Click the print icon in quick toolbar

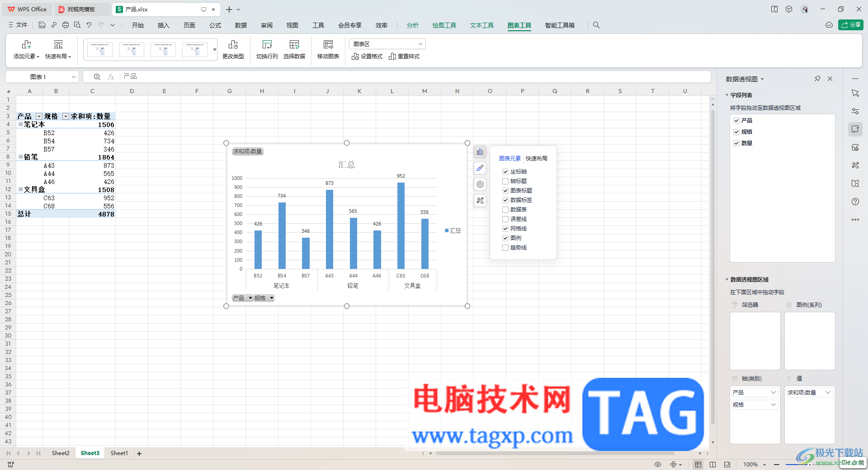tap(66, 25)
